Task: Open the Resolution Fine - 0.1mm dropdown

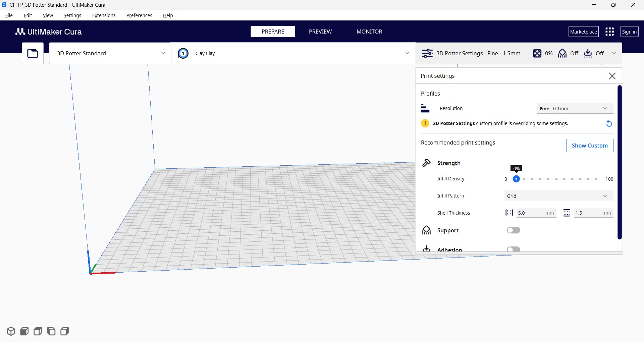Action: 575,108
